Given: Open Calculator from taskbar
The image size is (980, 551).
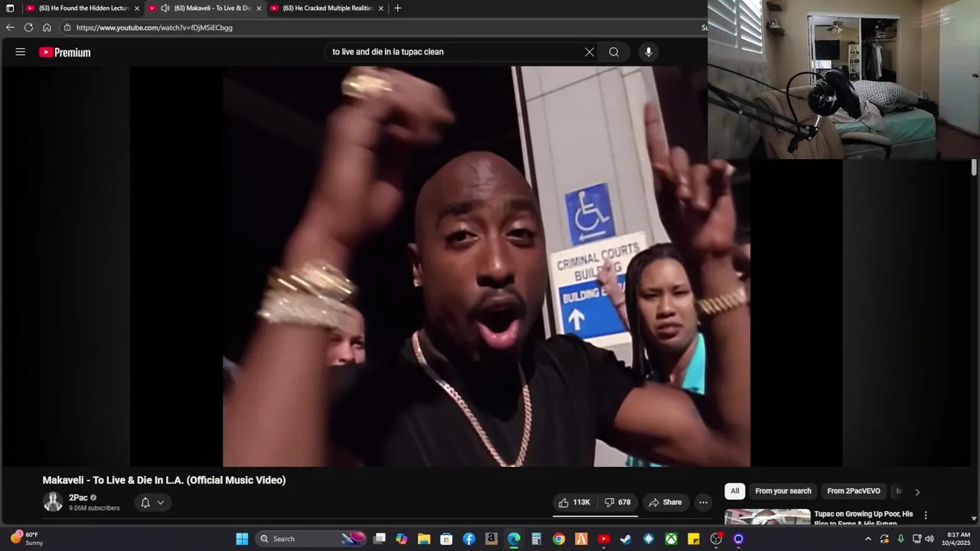Looking at the screenshot, I should point(537,539).
